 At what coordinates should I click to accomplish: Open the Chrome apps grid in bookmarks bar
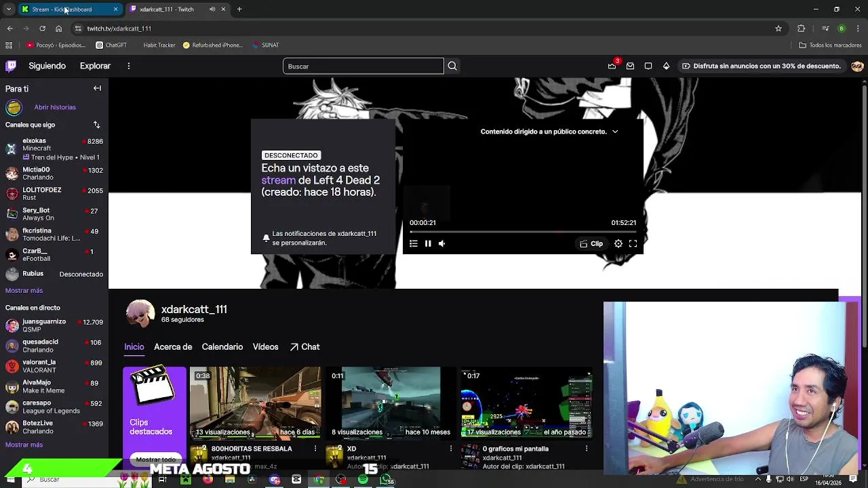pyautogui.click(x=9, y=45)
